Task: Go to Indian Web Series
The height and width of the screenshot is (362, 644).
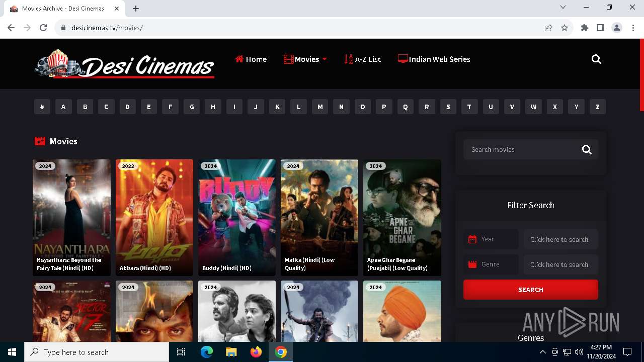Action: pyautogui.click(x=434, y=59)
